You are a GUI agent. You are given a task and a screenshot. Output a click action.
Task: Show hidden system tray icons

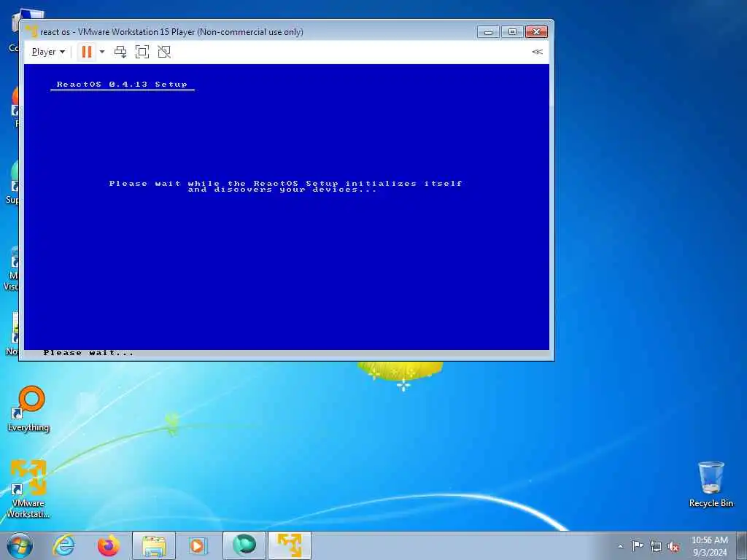point(620,546)
